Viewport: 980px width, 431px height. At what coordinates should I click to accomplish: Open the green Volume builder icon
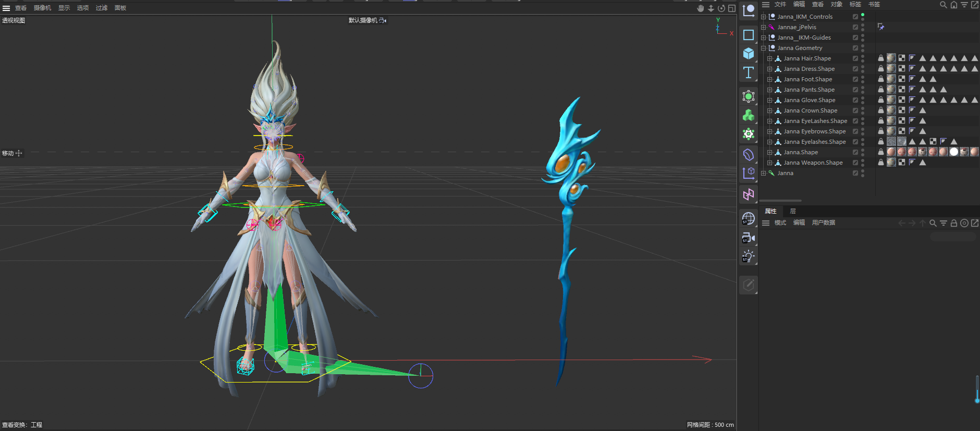pyautogui.click(x=749, y=115)
